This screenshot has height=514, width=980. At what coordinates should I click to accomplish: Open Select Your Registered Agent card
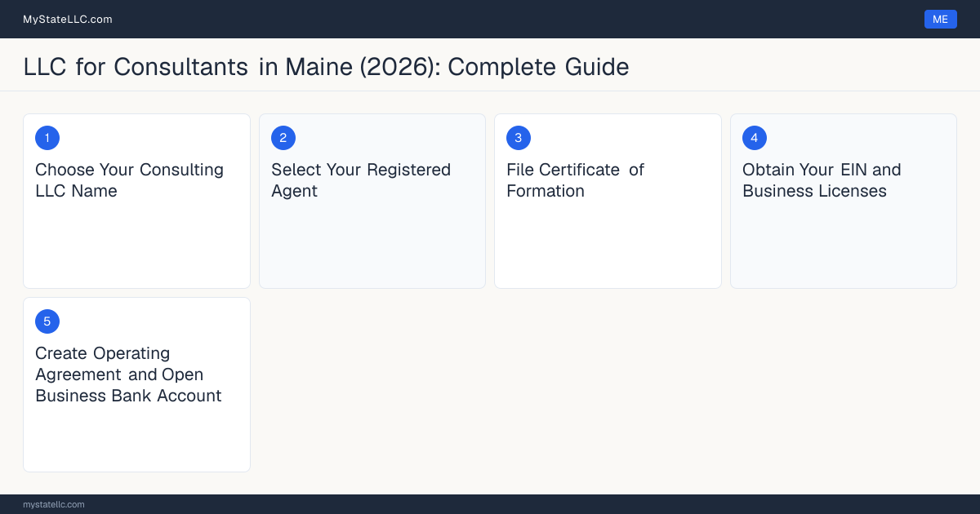coord(372,201)
